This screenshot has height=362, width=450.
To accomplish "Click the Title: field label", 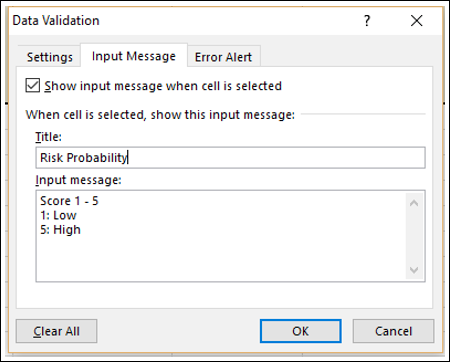I will [49, 137].
